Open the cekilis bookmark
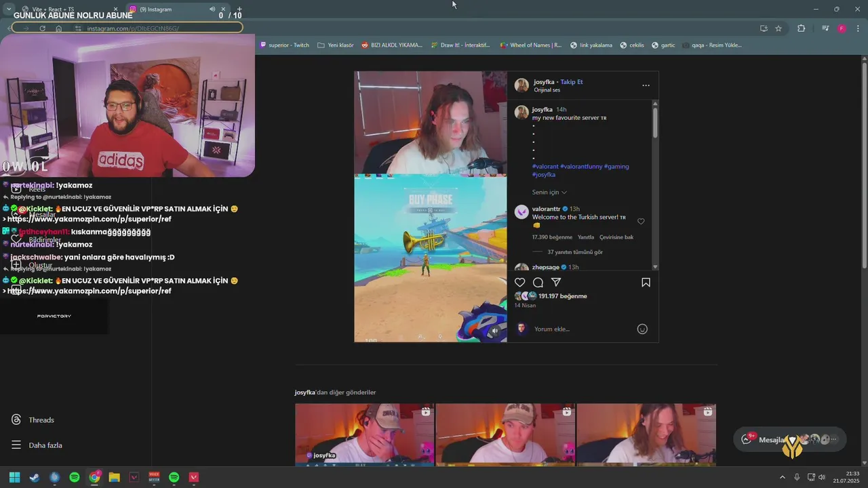Image resolution: width=868 pixels, height=488 pixels. point(631,45)
